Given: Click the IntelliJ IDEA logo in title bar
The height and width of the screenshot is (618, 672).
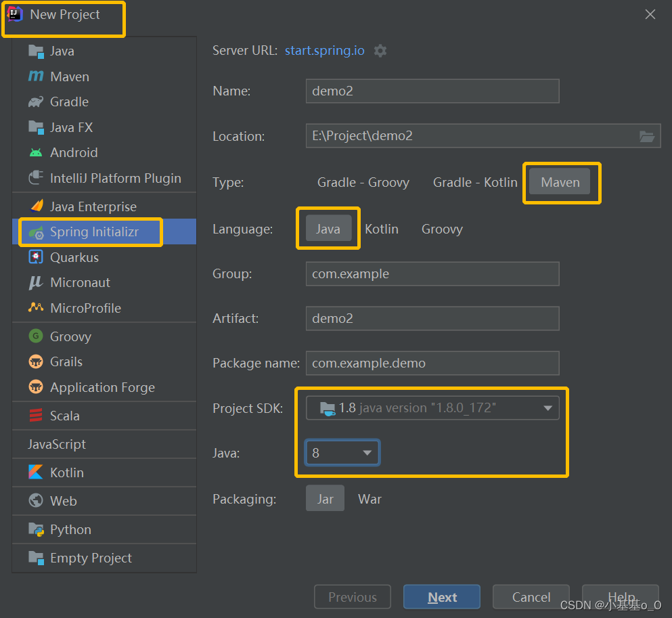Looking at the screenshot, I should (x=15, y=14).
